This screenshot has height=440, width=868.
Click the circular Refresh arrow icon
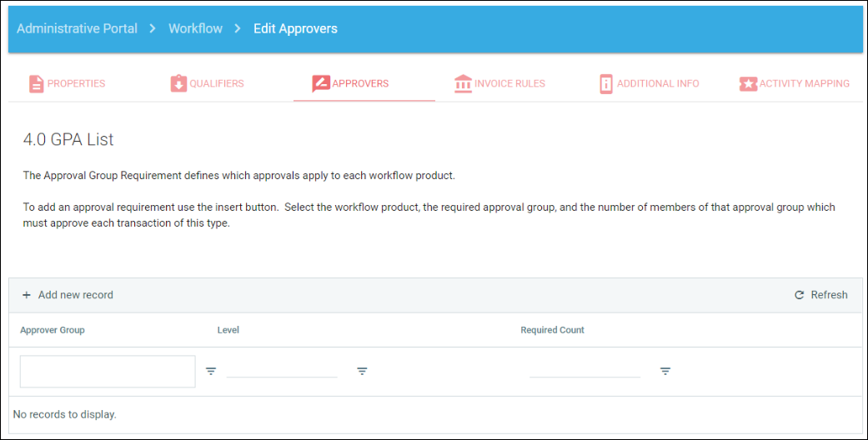(x=799, y=295)
